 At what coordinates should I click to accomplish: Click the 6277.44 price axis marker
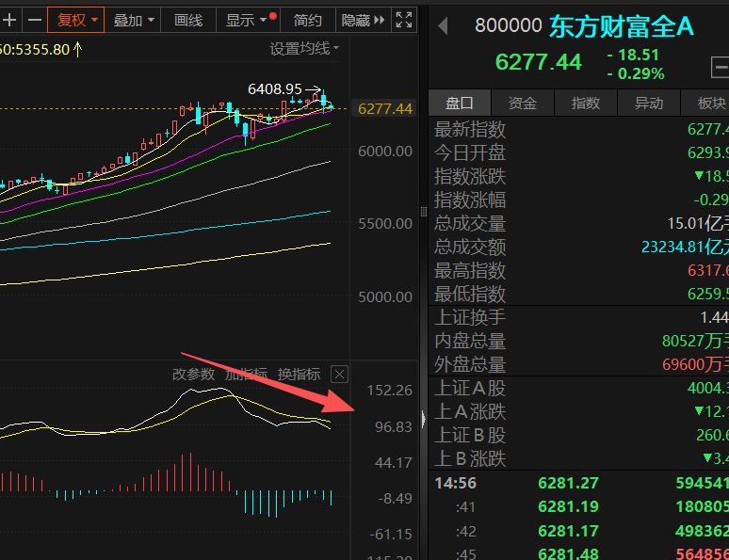(x=384, y=109)
